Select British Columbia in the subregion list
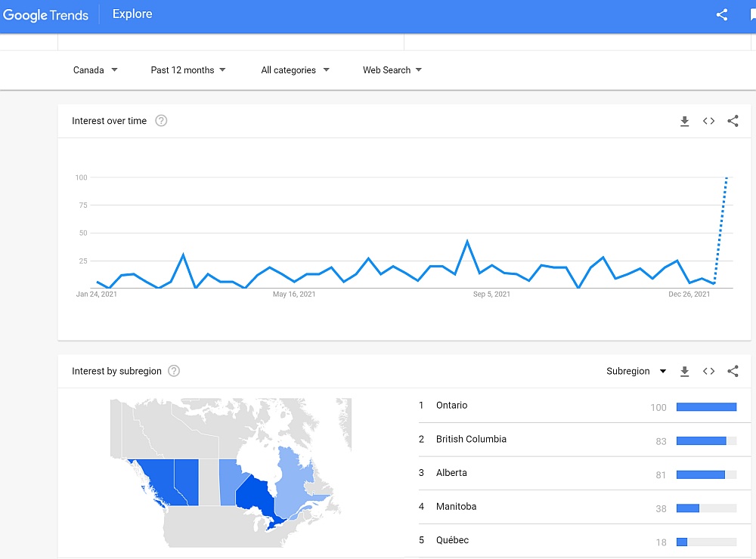This screenshot has width=756, height=559. [x=471, y=439]
